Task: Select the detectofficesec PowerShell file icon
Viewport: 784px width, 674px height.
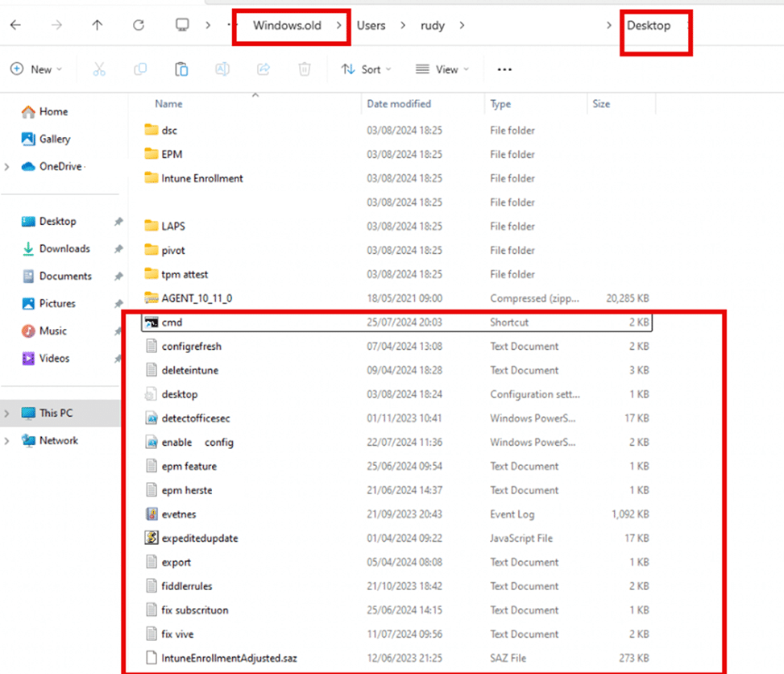Action: (x=151, y=418)
